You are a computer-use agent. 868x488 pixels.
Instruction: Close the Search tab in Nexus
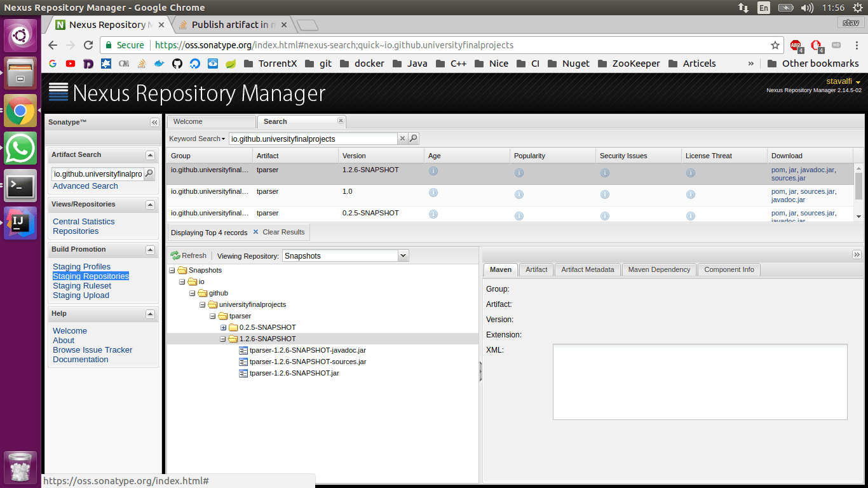tap(341, 121)
